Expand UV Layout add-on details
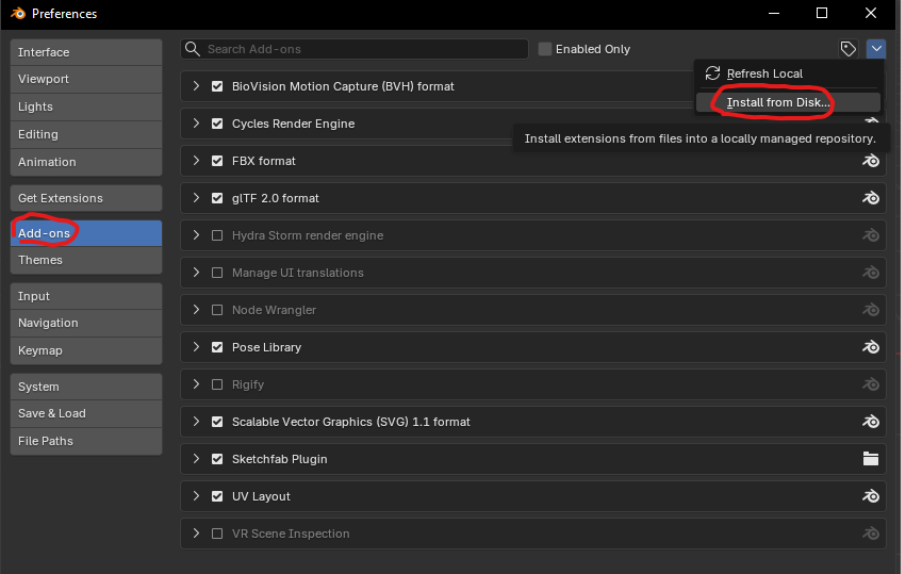 (196, 496)
